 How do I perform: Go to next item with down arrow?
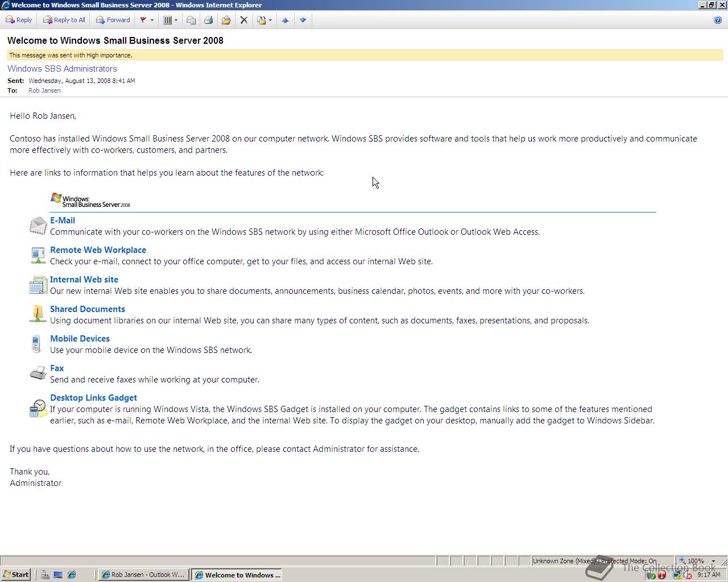point(303,20)
